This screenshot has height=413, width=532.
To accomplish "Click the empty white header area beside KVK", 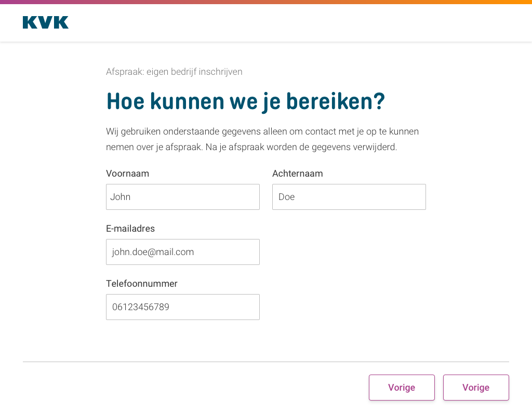I will [299, 23].
